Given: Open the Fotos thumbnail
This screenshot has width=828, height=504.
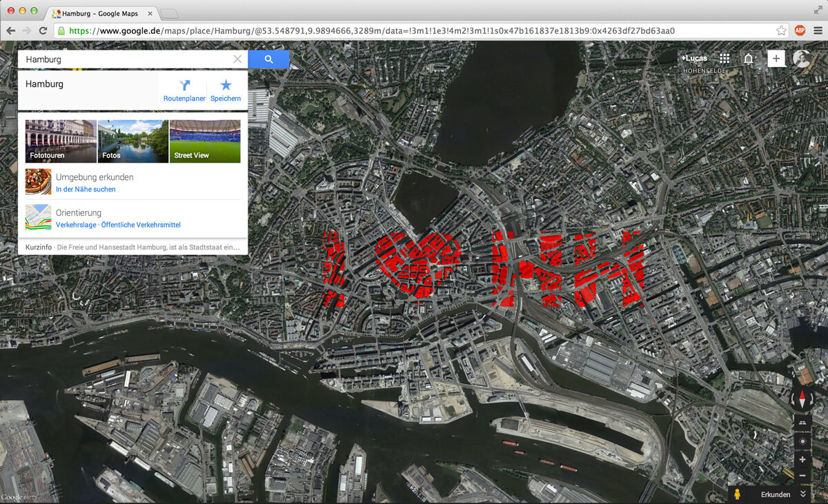Looking at the screenshot, I should click(x=133, y=141).
